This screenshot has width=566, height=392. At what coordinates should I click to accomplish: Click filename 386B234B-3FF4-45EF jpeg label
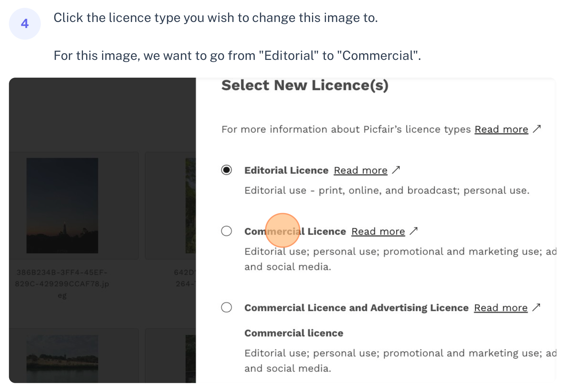[x=62, y=284]
